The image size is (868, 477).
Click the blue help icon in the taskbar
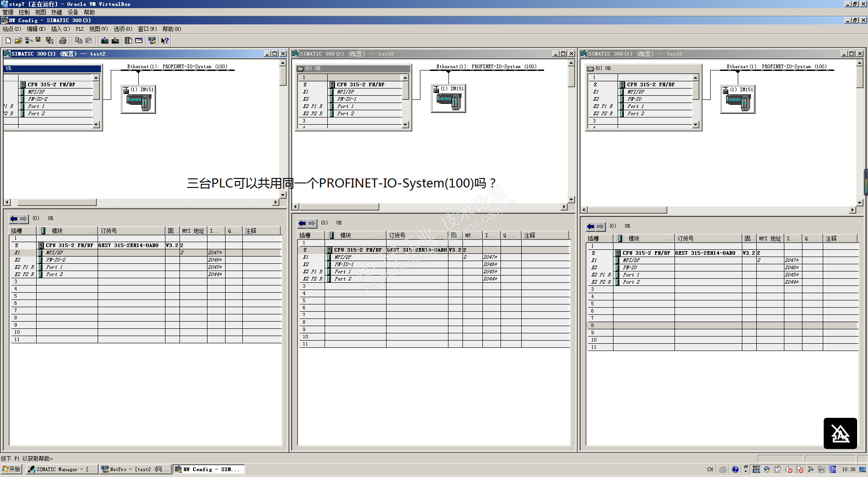[x=735, y=469]
